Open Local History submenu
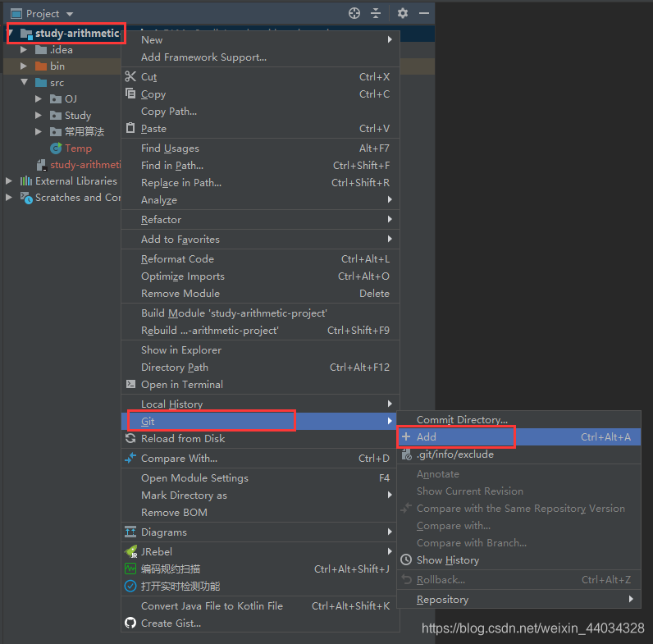Viewport: 653px width, 644px height. pos(260,404)
